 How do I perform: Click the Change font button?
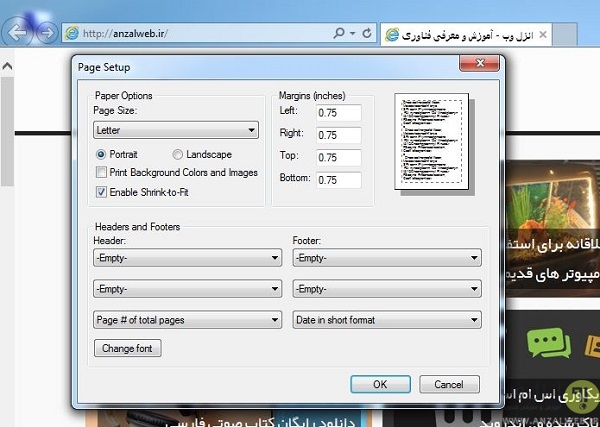point(127,349)
